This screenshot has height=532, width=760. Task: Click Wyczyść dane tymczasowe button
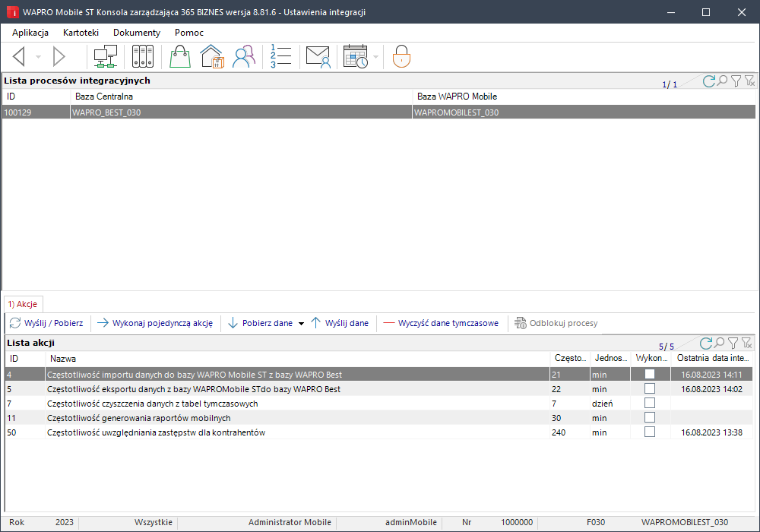(x=441, y=323)
